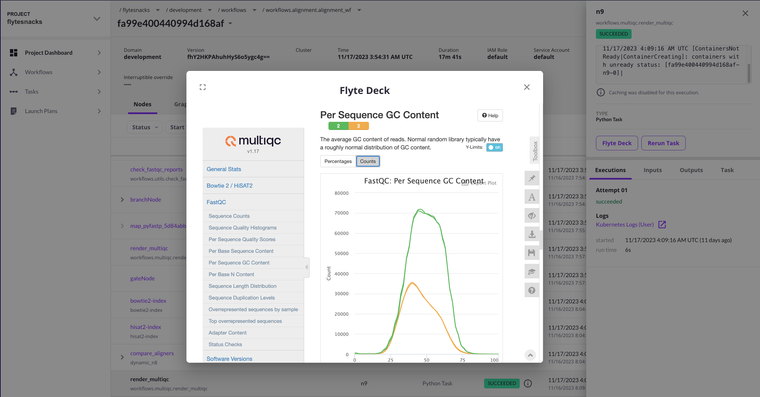Switch plot to Counts

coord(368,161)
